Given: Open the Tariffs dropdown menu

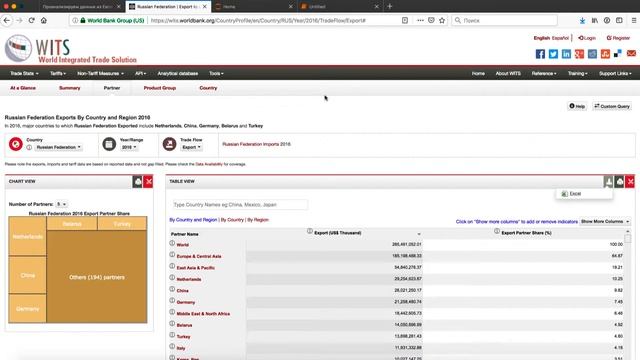Looking at the screenshot, I should pyautogui.click(x=58, y=73).
